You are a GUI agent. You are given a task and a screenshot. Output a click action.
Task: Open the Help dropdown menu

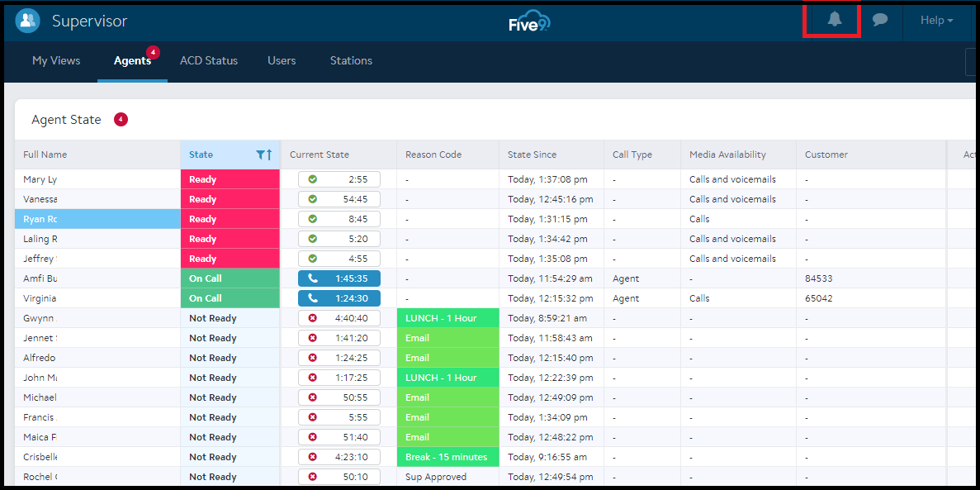[936, 20]
